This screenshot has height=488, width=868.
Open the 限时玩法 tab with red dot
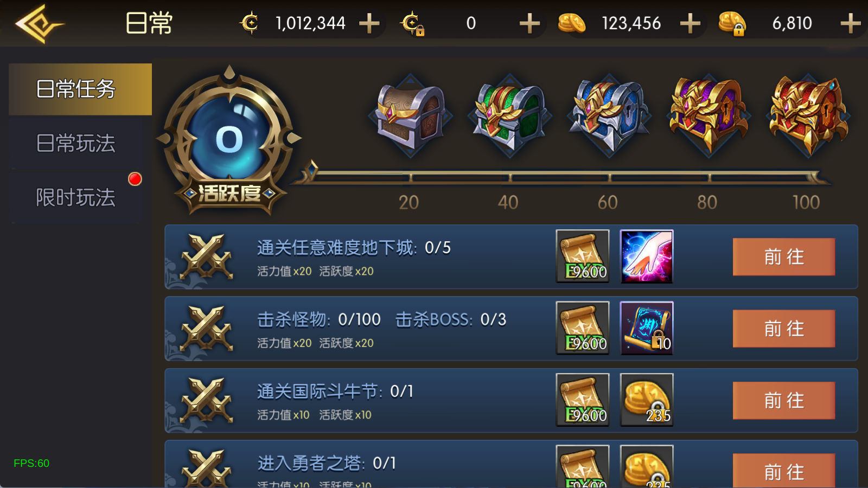(76, 198)
